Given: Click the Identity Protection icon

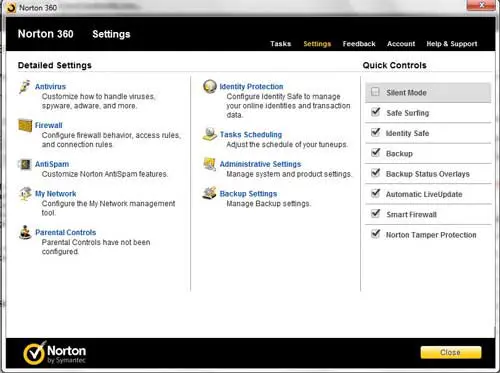Looking at the screenshot, I should pyautogui.click(x=210, y=87).
